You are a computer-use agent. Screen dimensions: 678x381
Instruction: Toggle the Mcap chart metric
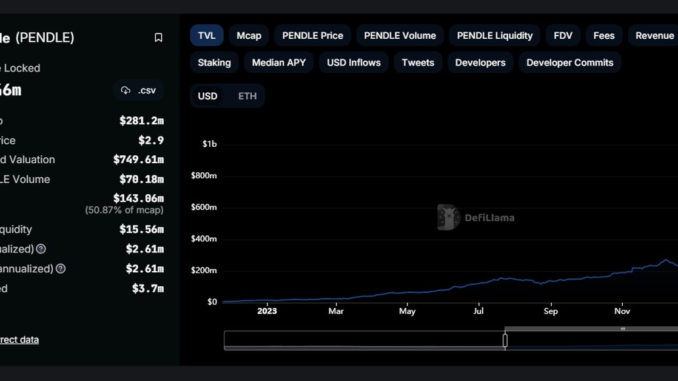pyautogui.click(x=249, y=35)
